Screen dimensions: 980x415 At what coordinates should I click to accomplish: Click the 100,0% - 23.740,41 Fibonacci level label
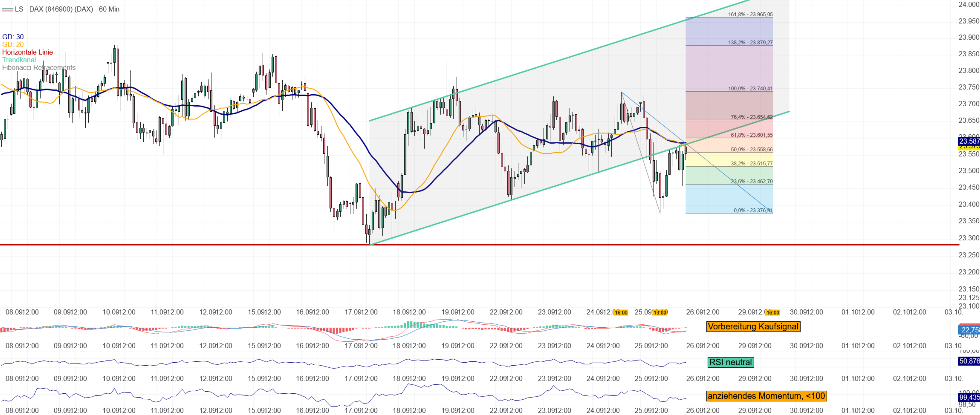coord(750,89)
